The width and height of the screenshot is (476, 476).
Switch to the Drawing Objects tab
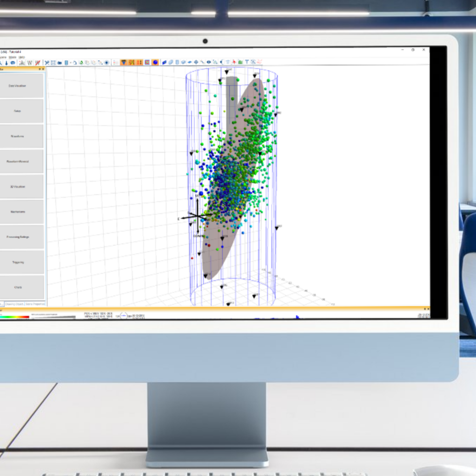coord(14,304)
